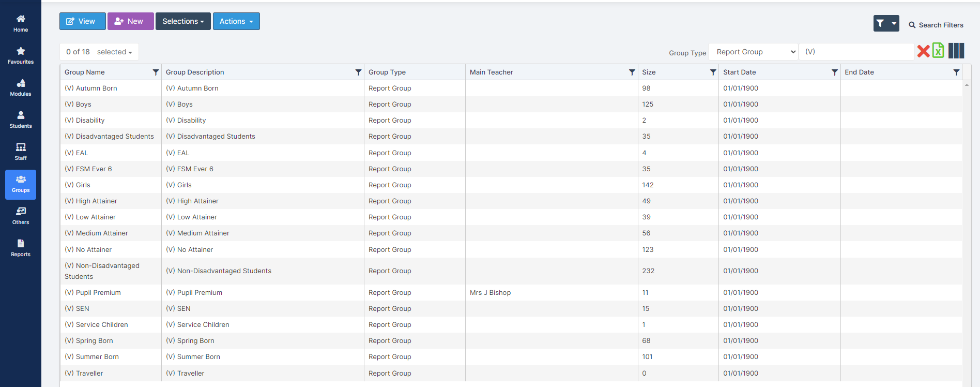
Task: Open size link 101 for Summer Born
Action: point(647,357)
